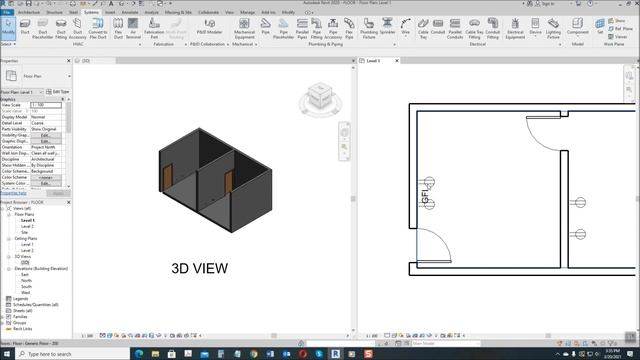Select Electrical Equipment tool
The image size is (640, 360).
coord(515,28)
